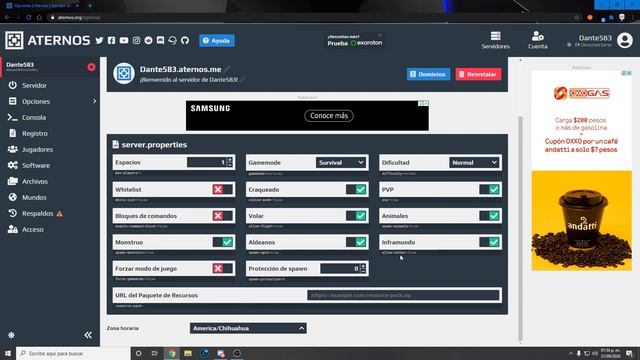Expand the Opciones submenu arrow
This screenshot has height=360, width=640.
[x=94, y=101]
